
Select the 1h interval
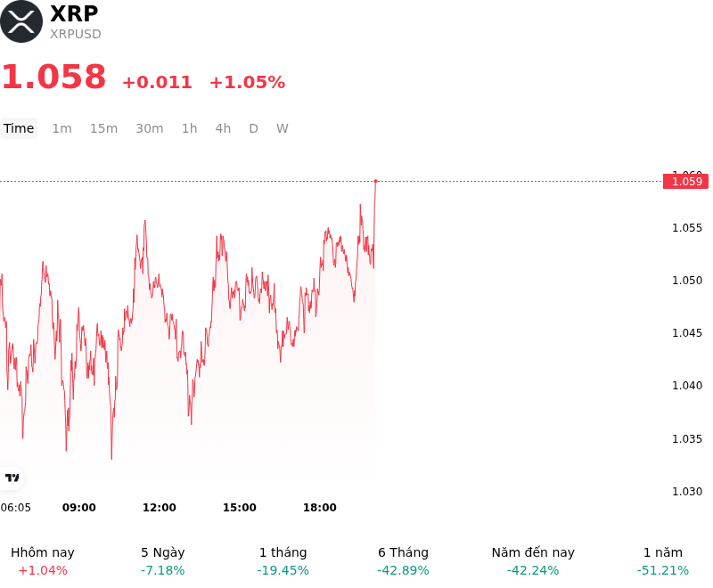pyautogui.click(x=190, y=128)
